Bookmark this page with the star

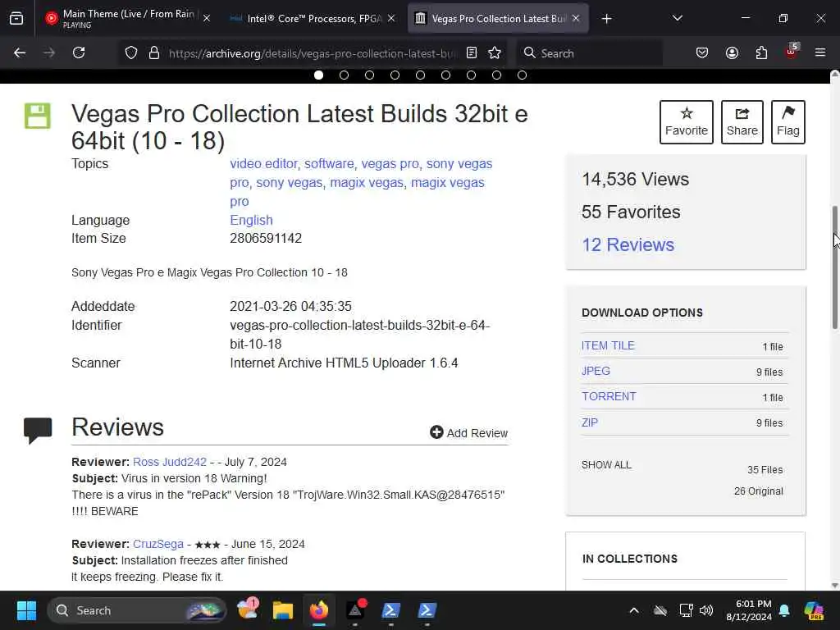click(495, 53)
